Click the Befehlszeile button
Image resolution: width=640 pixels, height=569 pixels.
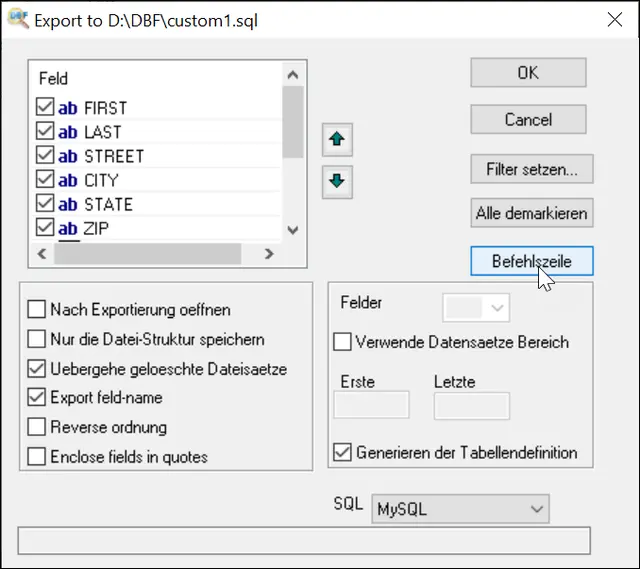[532, 261]
